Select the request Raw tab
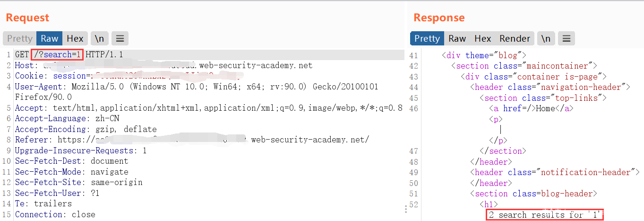The height and width of the screenshot is (221, 644). pyautogui.click(x=50, y=39)
